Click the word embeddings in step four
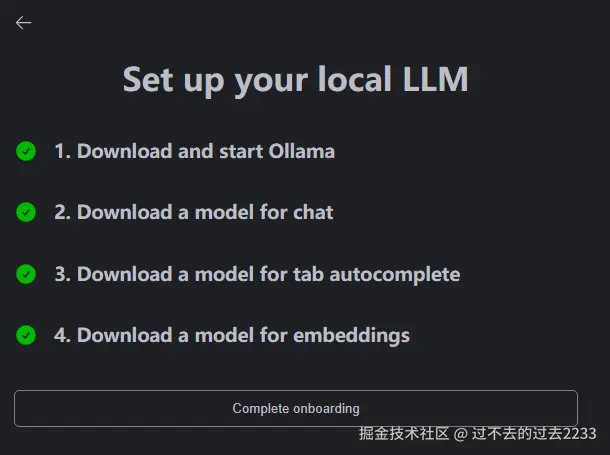Viewport: 610px width, 455px height. click(x=351, y=336)
